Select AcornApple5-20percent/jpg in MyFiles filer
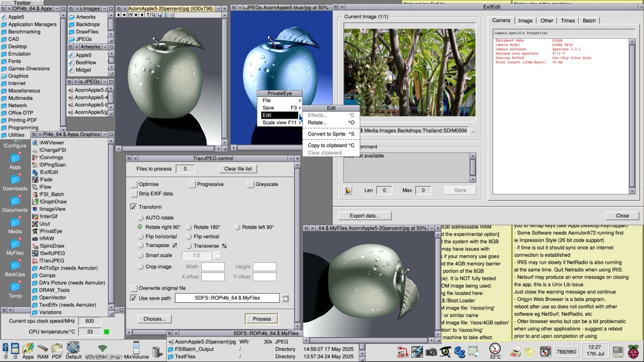The height and width of the screenshot is (362, 644). (202, 341)
